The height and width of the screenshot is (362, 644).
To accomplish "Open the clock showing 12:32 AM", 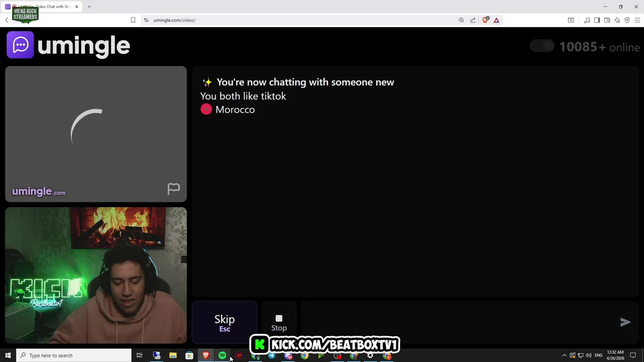I will [615, 355].
